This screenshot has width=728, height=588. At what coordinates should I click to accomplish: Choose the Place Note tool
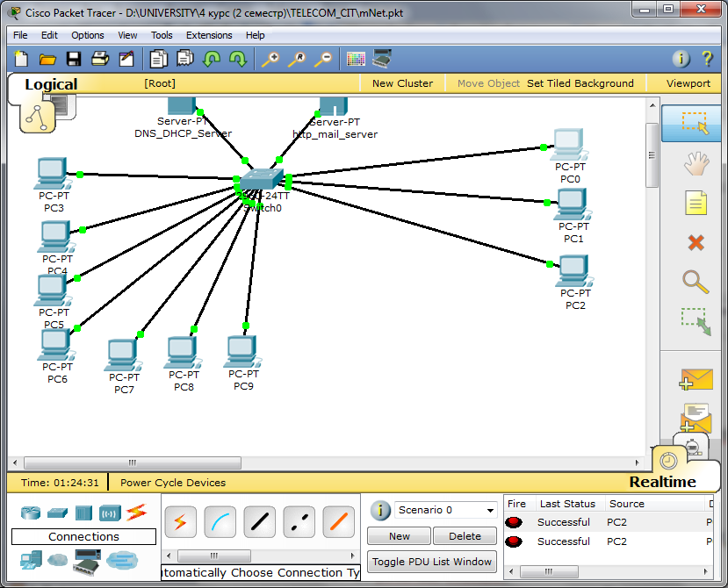pyautogui.click(x=696, y=203)
